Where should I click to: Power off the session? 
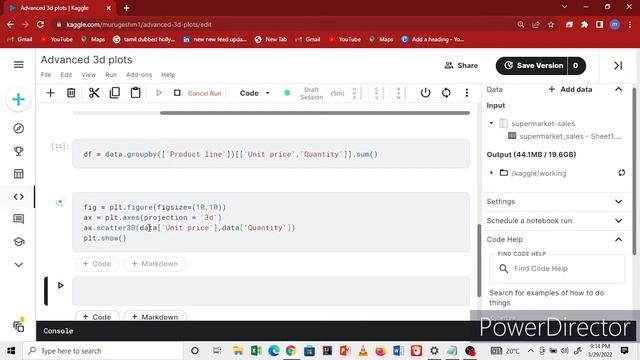425,93
